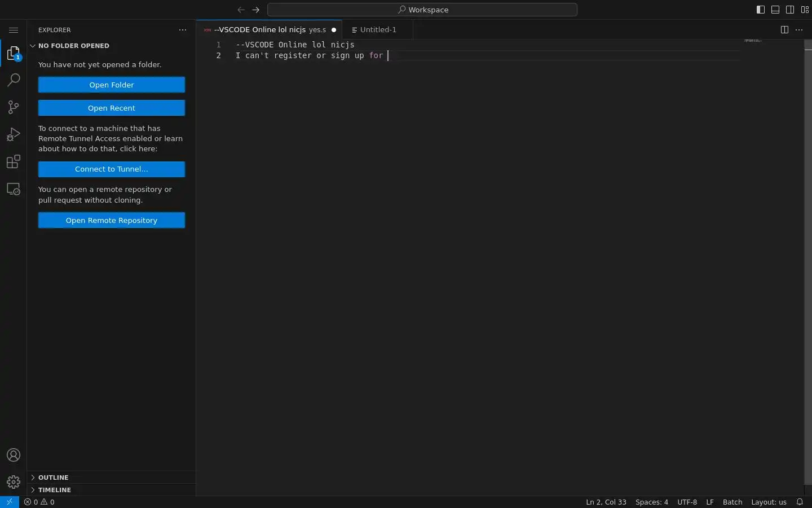
Task: Click the editor vertical scrollbar
Action: [808, 262]
